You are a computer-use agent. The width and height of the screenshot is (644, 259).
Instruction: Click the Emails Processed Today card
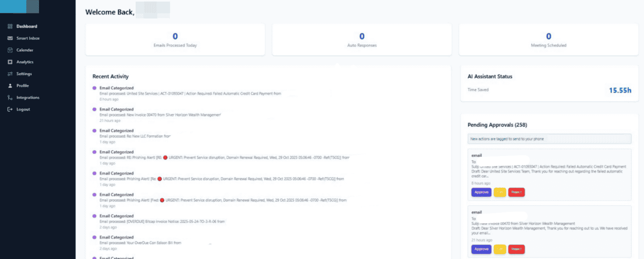(175, 39)
